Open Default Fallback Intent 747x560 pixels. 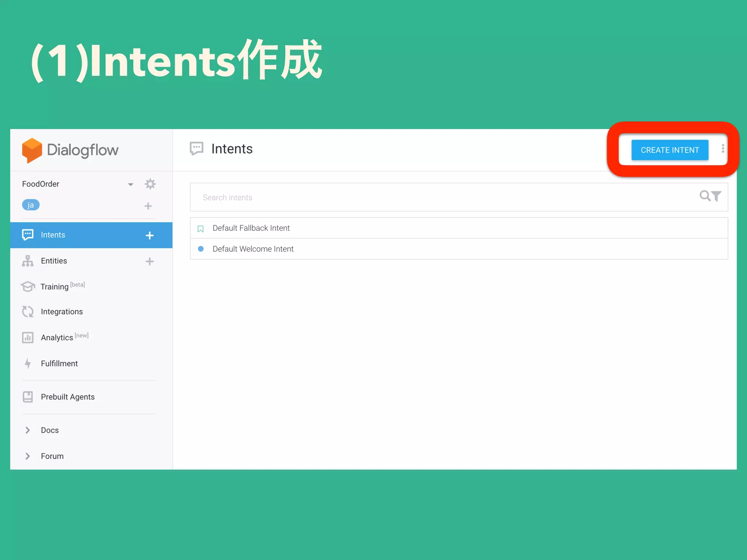pyautogui.click(x=459, y=228)
